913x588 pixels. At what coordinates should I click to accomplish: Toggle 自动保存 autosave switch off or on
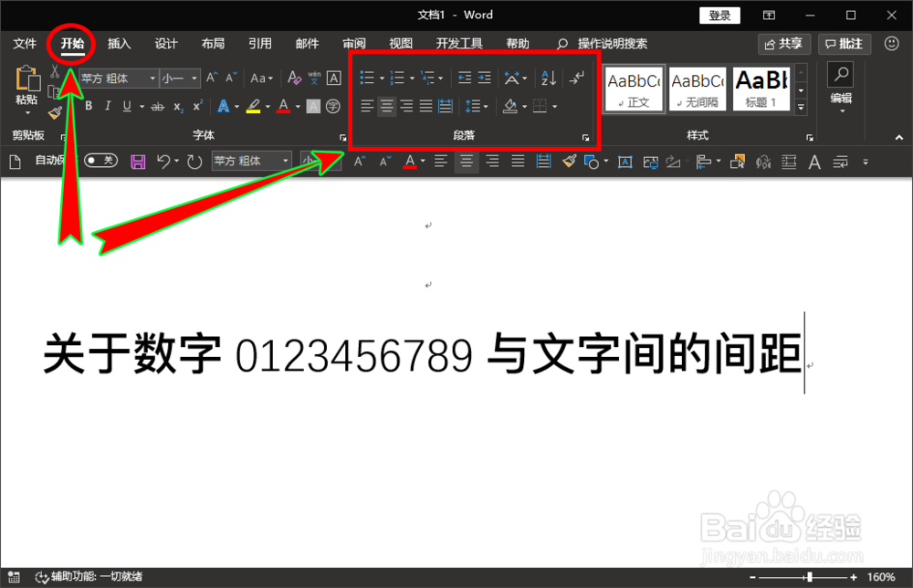point(100,162)
